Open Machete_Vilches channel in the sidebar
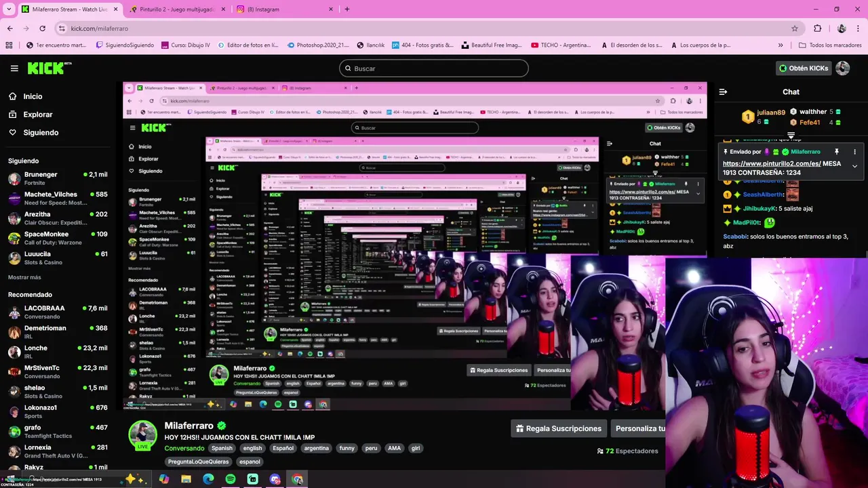 coord(58,199)
